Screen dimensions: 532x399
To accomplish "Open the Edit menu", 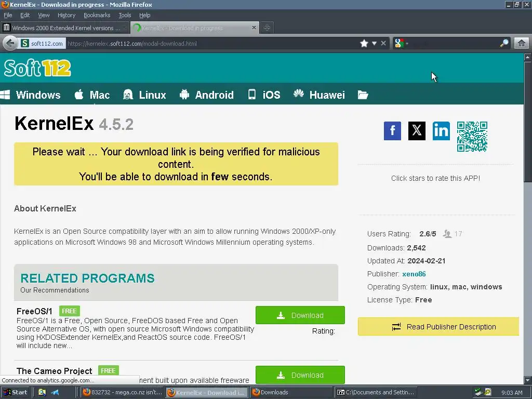I will tap(25, 15).
